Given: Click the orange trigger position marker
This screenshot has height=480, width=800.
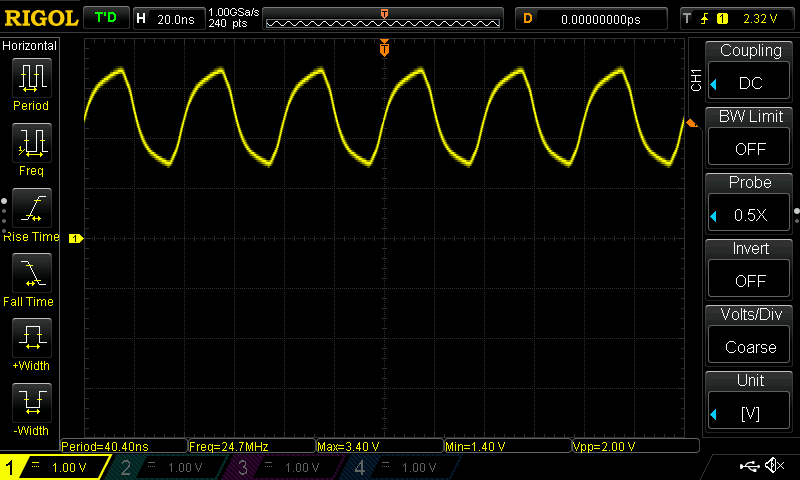Looking at the screenshot, I should tap(384, 49).
